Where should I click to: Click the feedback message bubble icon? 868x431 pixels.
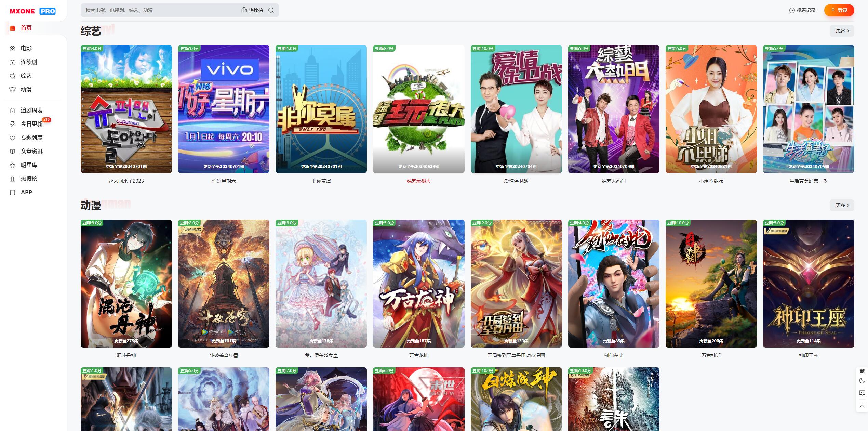(x=862, y=393)
